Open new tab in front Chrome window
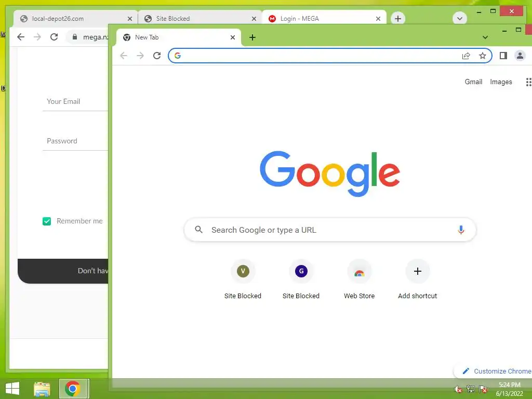 click(x=252, y=37)
